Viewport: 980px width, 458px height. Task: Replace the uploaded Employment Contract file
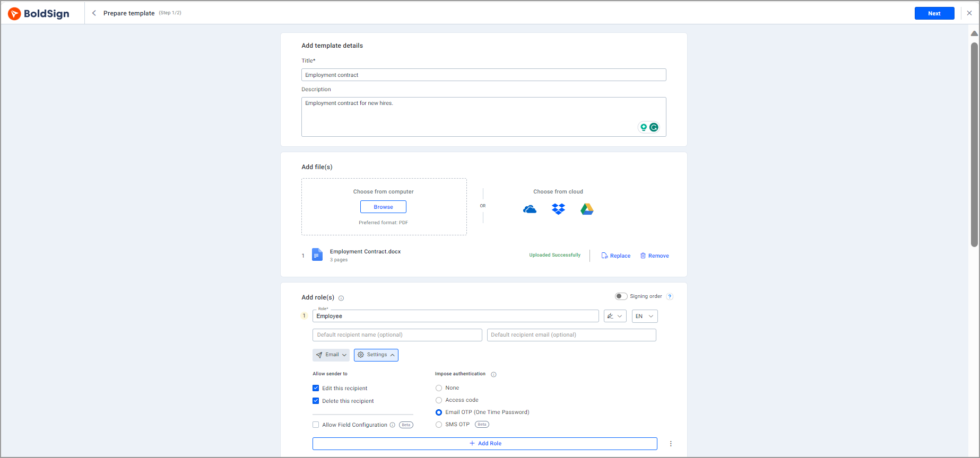(616, 256)
